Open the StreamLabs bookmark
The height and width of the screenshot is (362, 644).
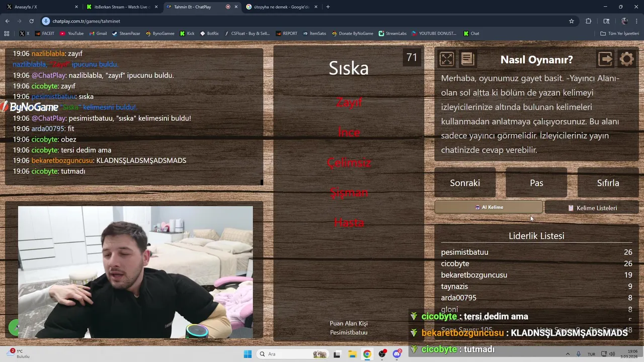pos(392,34)
